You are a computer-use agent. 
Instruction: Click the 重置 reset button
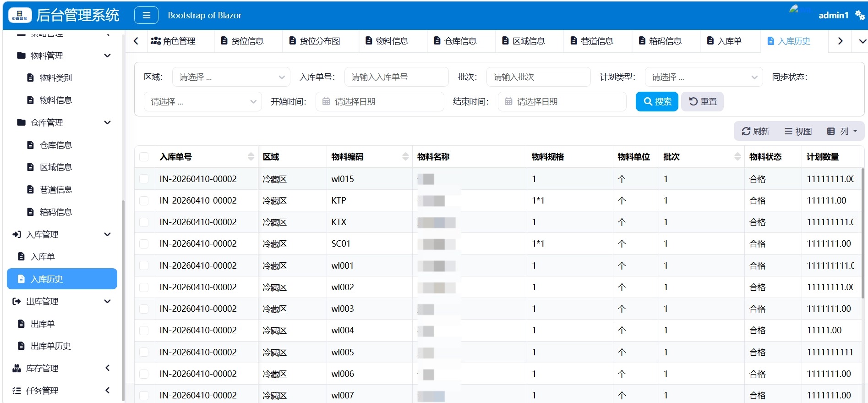(x=702, y=101)
